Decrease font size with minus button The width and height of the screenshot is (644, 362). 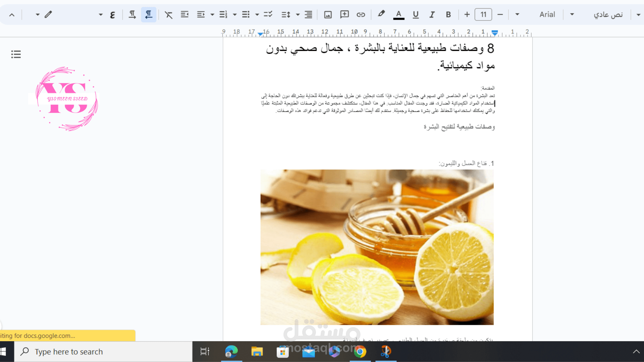click(x=500, y=14)
